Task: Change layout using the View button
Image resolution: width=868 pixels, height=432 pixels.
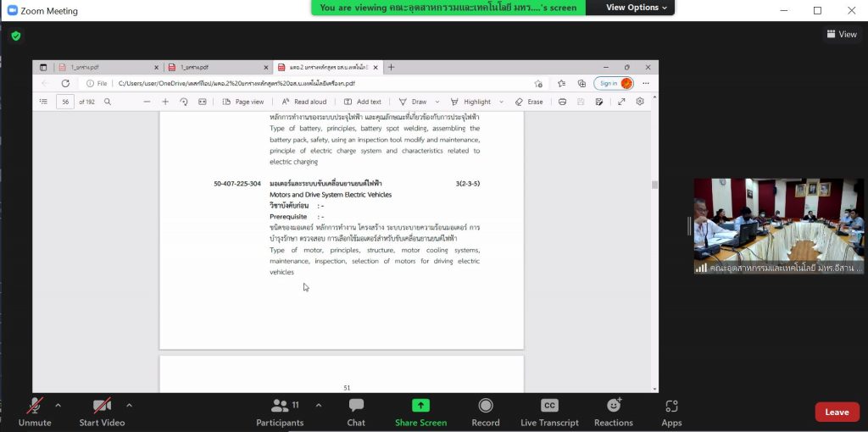Action: pyautogui.click(x=842, y=34)
